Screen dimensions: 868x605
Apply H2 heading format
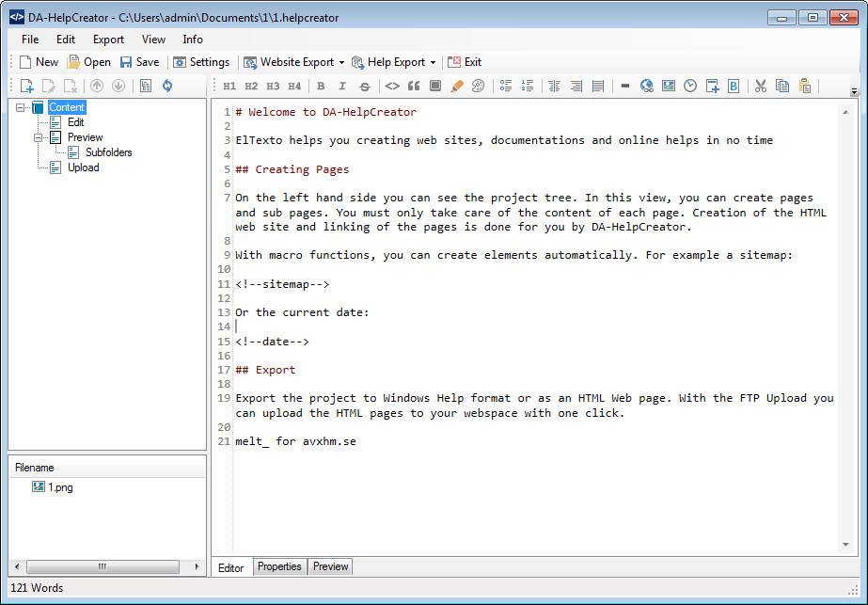coord(251,86)
